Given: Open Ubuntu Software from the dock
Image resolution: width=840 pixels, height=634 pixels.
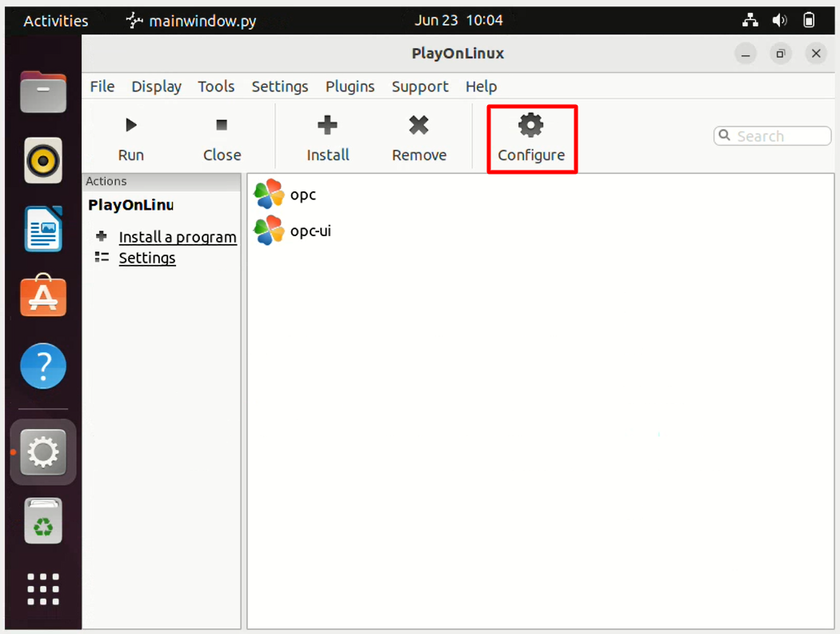Looking at the screenshot, I should pyautogui.click(x=43, y=295).
